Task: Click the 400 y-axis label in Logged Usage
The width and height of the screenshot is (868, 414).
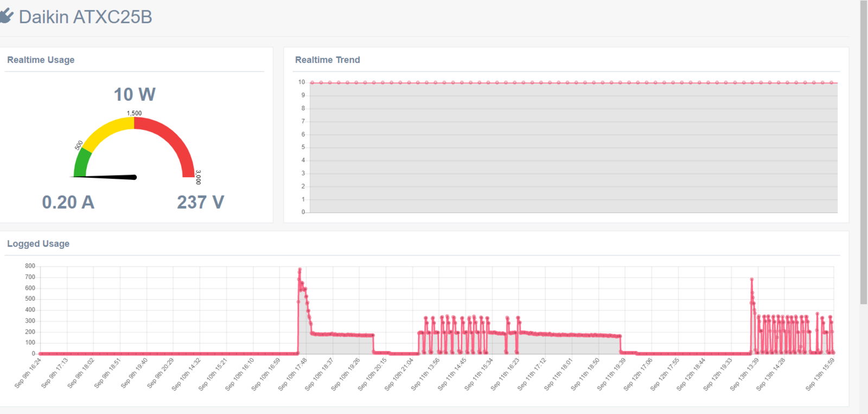Action: tap(30, 310)
